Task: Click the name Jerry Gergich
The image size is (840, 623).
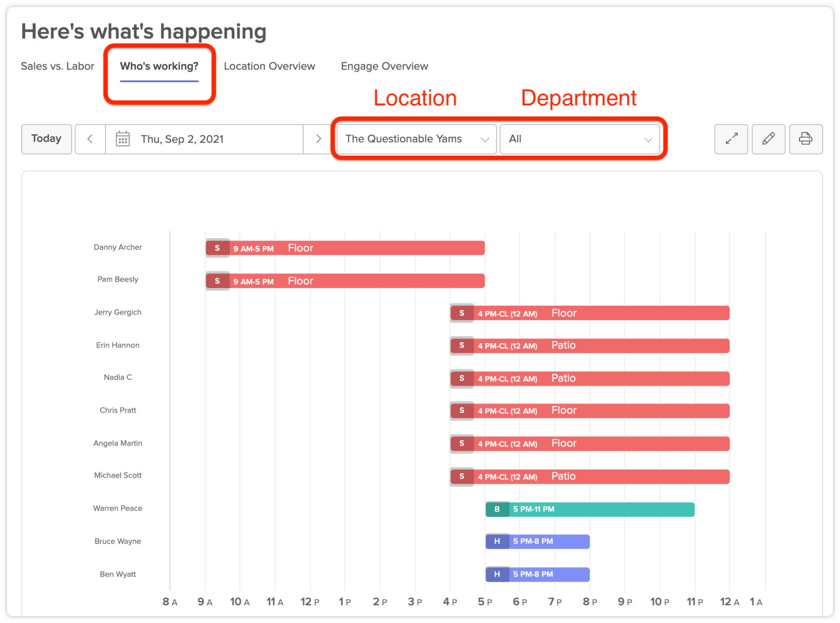Action: coord(118,312)
